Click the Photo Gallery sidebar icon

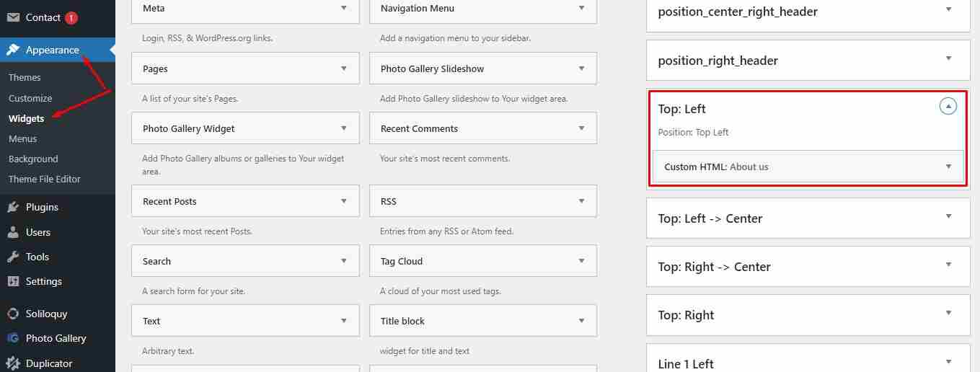coord(13,338)
